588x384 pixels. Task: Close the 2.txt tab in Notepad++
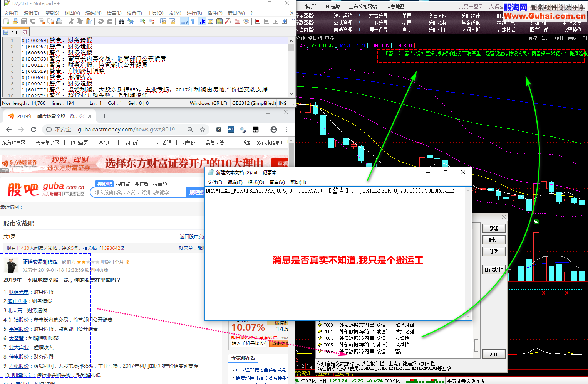coord(25,32)
